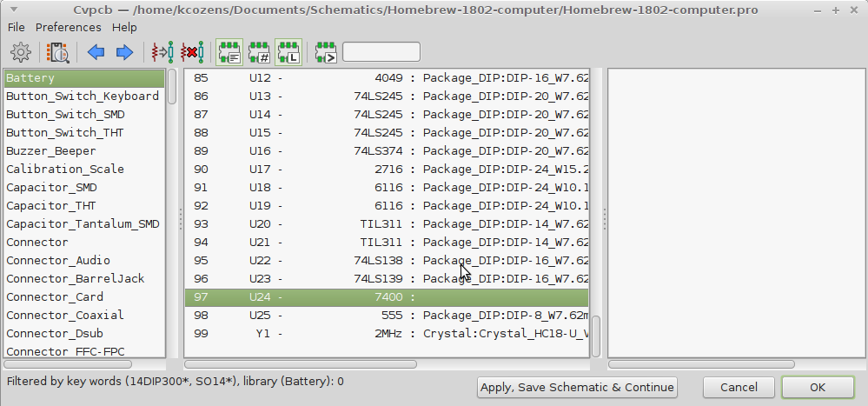Screen dimensions: 868x406
Task: Toggle filter by schematic footprint keywords
Action: [229, 53]
